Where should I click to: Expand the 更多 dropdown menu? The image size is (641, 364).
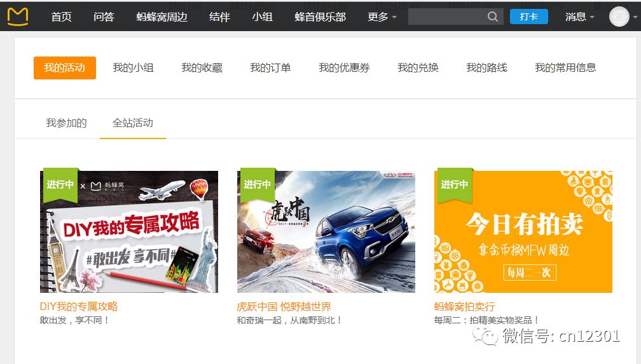click(x=382, y=17)
